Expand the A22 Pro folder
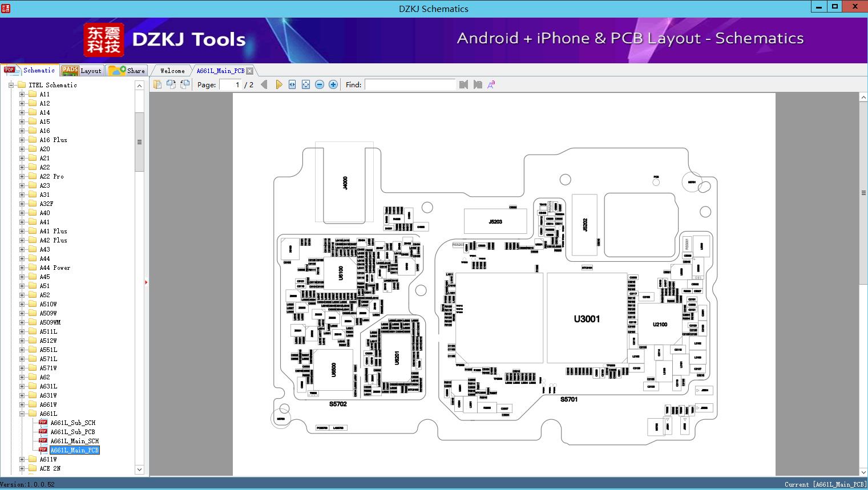868x490 pixels. point(22,176)
